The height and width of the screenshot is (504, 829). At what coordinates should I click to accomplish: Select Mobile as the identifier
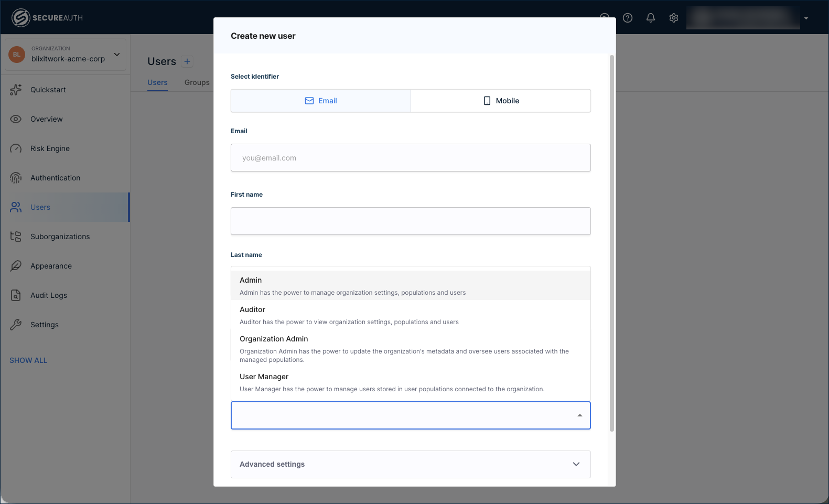tap(501, 101)
